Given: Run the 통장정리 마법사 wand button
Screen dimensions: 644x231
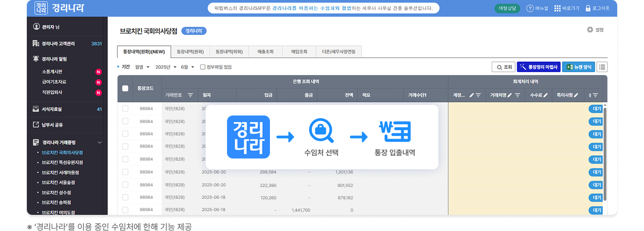Looking at the screenshot, I should pos(538,67).
